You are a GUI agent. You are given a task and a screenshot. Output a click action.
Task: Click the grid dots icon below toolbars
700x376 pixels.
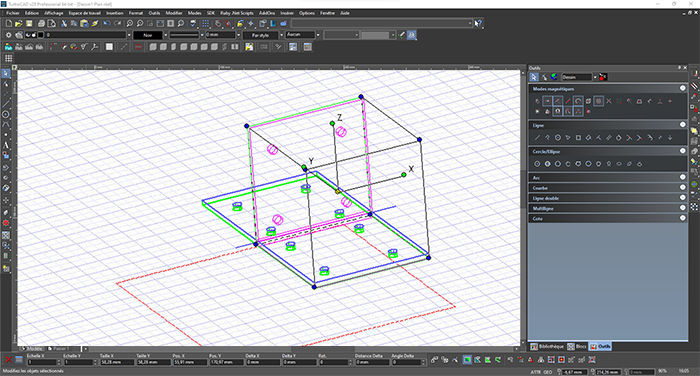(8, 58)
